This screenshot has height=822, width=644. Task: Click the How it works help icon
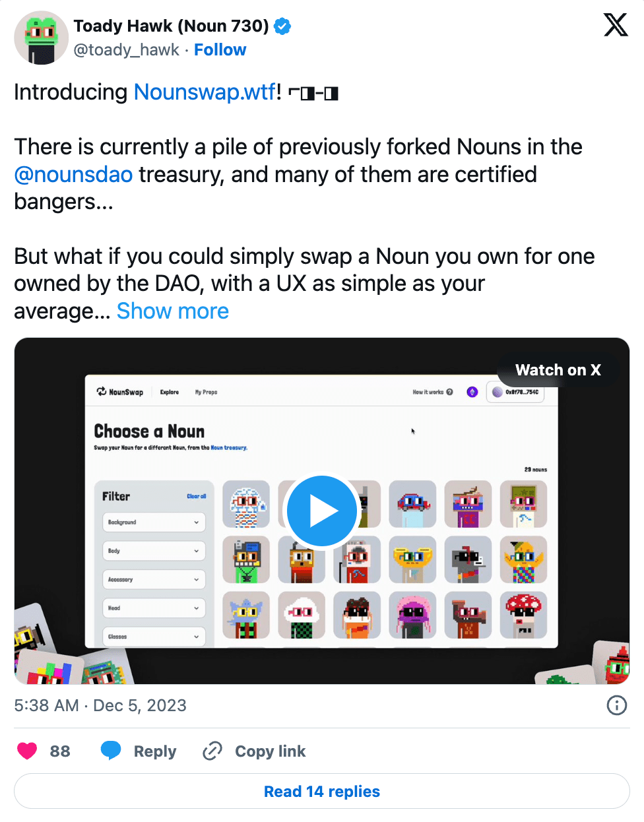pos(449,392)
